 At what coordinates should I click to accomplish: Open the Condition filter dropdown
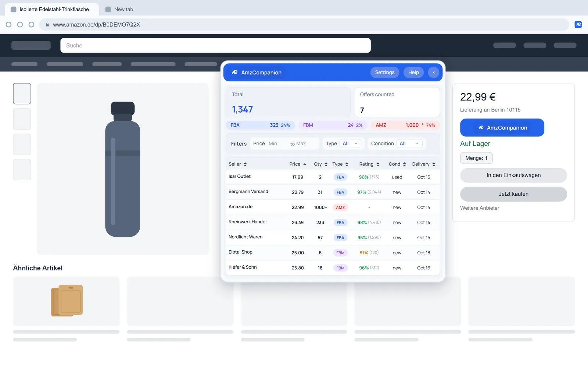pos(409,144)
